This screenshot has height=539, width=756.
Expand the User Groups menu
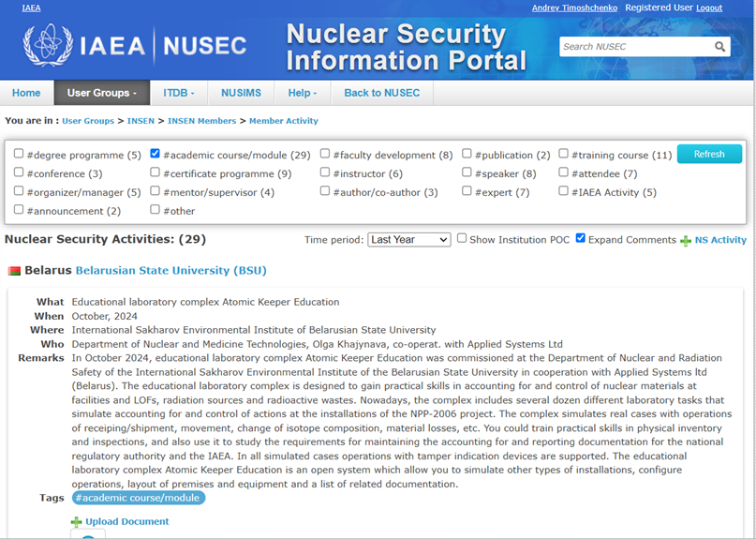pos(102,93)
